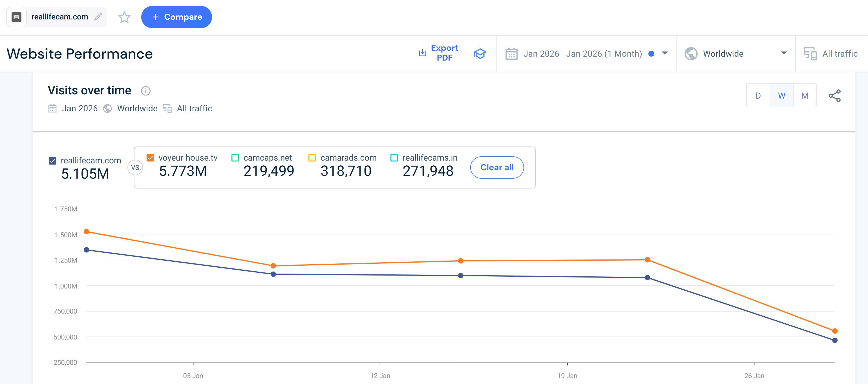Click the Export PDF download icon
The width and height of the screenshot is (868, 384).
422,53
